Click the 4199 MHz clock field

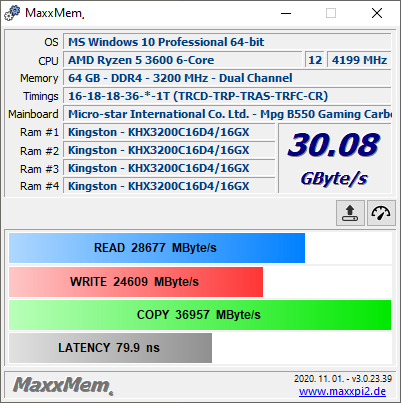coord(359,60)
